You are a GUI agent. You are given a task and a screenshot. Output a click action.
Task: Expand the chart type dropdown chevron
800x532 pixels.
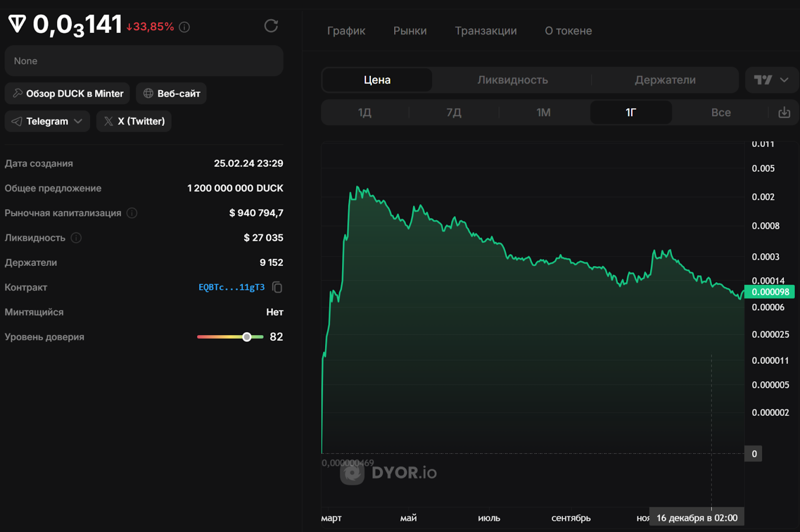point(784,80)
